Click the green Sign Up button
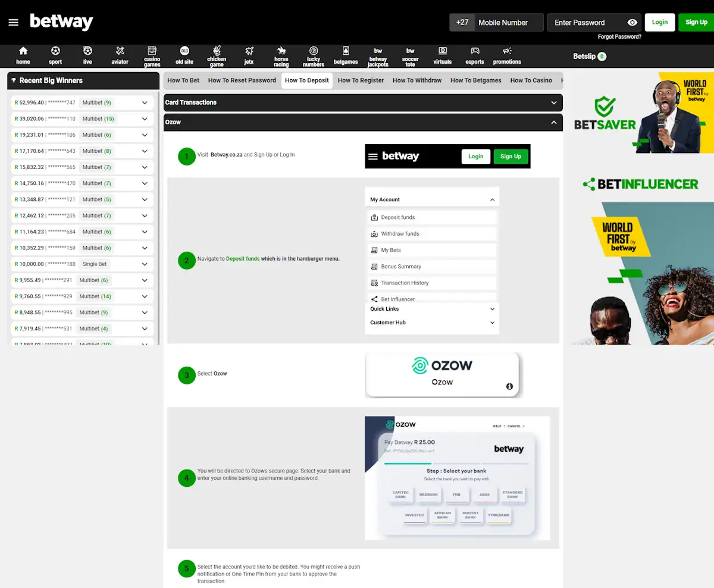 696,21
